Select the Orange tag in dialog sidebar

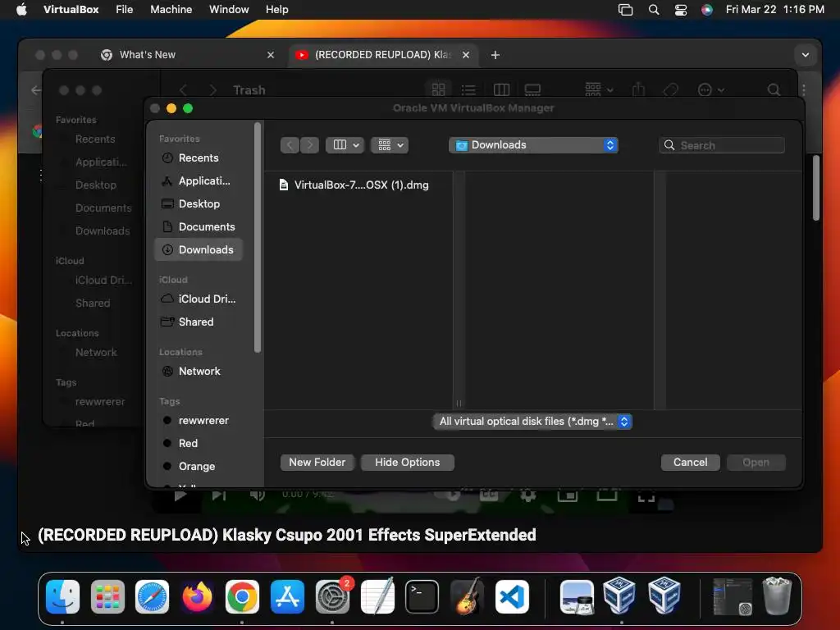(x=199, y=467)
